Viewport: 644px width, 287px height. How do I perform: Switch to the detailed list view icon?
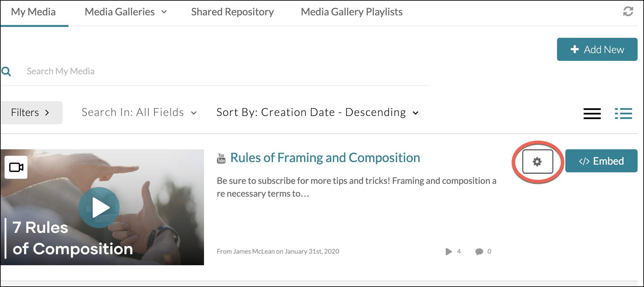(x=623, y=113)
